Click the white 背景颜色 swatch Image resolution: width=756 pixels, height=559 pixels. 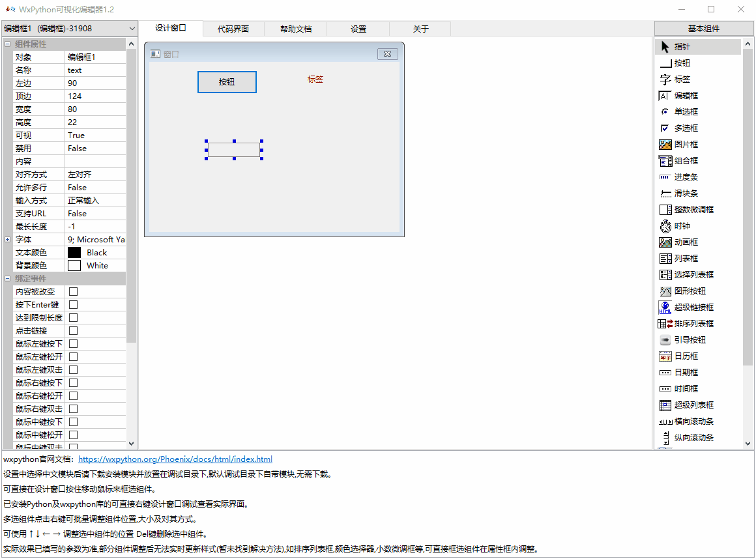(74, 266)
